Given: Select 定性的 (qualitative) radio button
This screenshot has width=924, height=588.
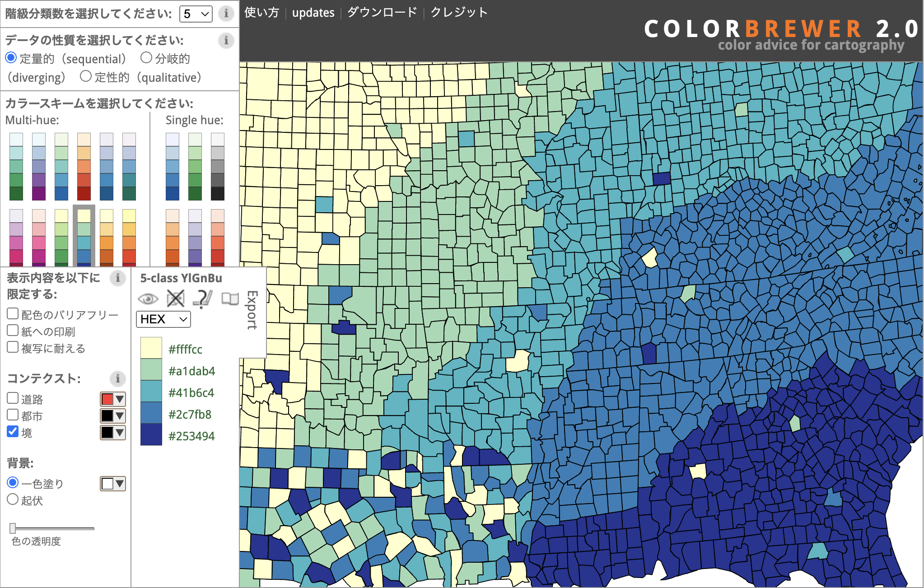Looking at the screenshot, I should point(86,76).
